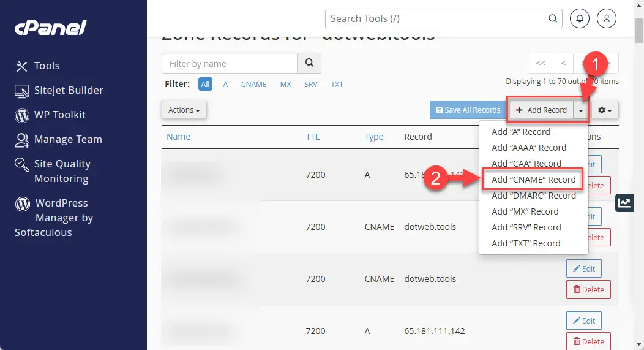Go to previous page of records

pos(563,63)
